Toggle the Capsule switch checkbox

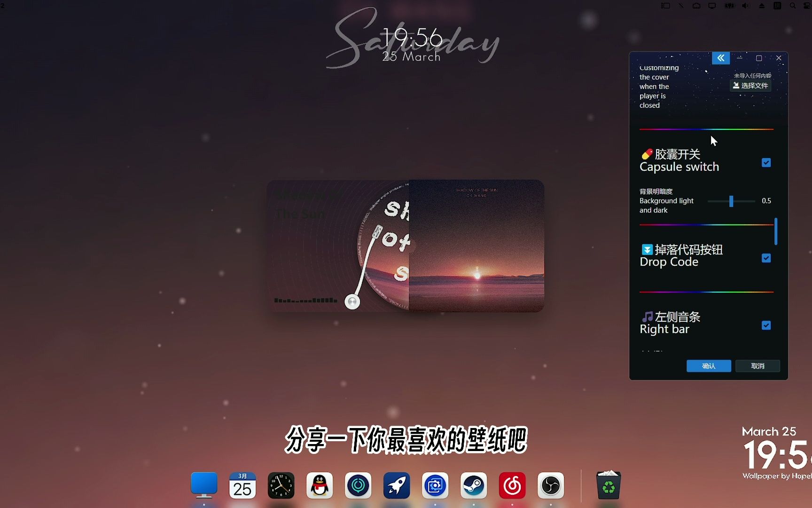766,163
